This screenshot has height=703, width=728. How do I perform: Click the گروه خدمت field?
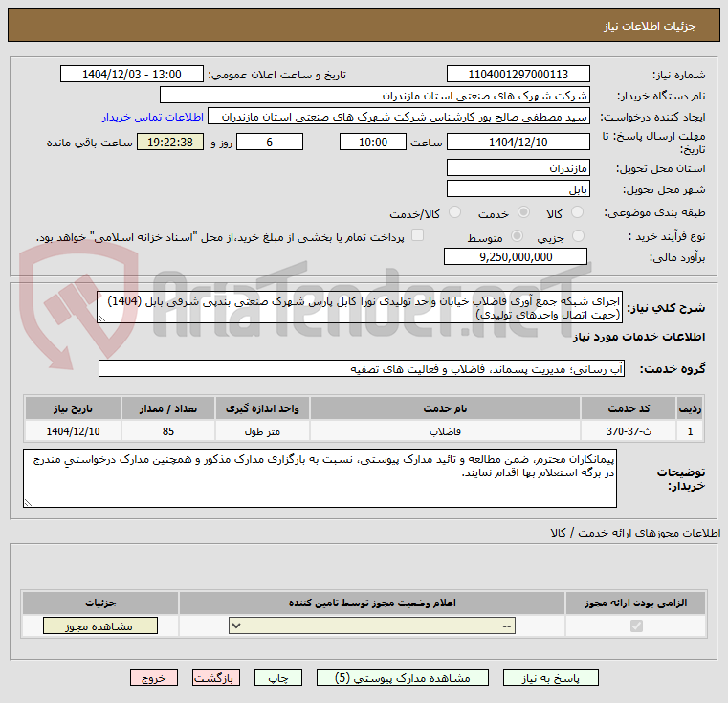(362, 368)
